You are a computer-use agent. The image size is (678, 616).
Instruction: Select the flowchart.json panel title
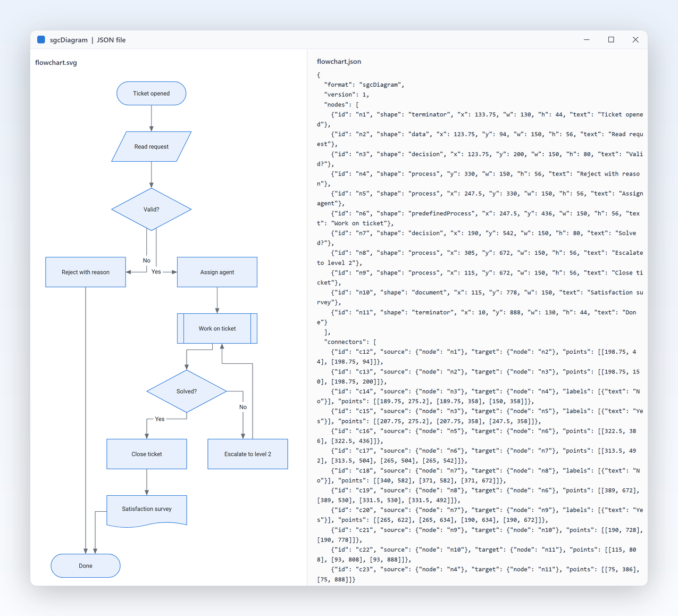(339, 62)
